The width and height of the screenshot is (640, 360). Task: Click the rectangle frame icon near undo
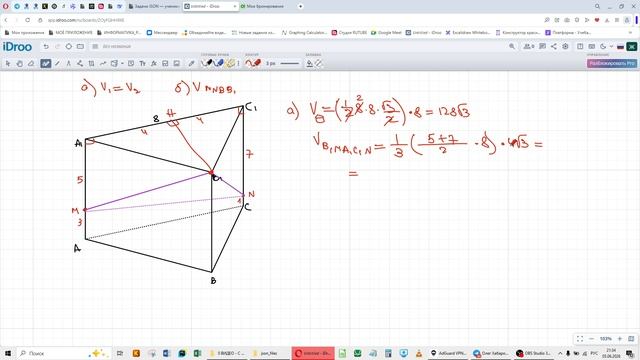(80, 47)
